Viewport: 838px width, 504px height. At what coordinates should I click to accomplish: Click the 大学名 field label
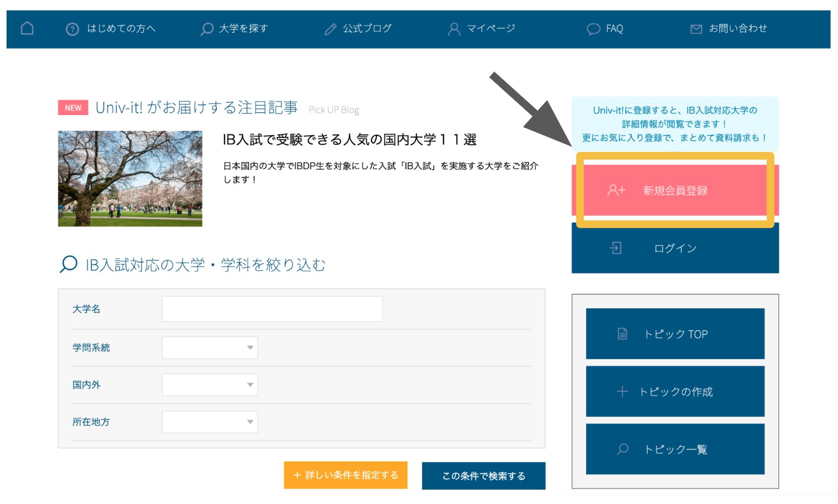(86, 309)
